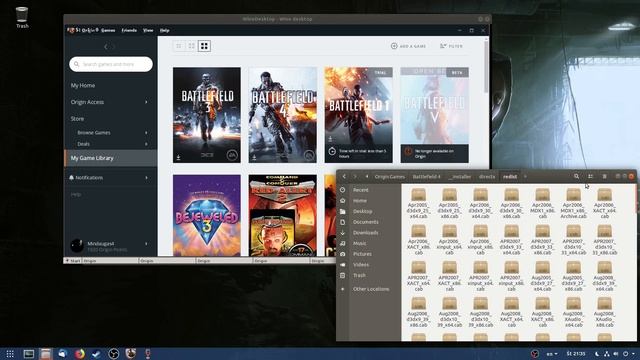The image size is (640, 360).
Task: Toggle file manager list/grid view
Action: coord(590,176)
